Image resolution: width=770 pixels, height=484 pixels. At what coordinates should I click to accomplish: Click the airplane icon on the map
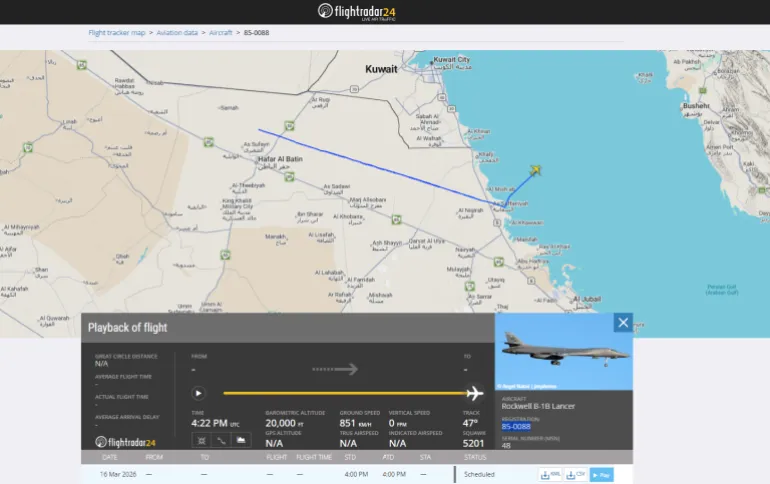pyautogui.click(x=536, y=169)
